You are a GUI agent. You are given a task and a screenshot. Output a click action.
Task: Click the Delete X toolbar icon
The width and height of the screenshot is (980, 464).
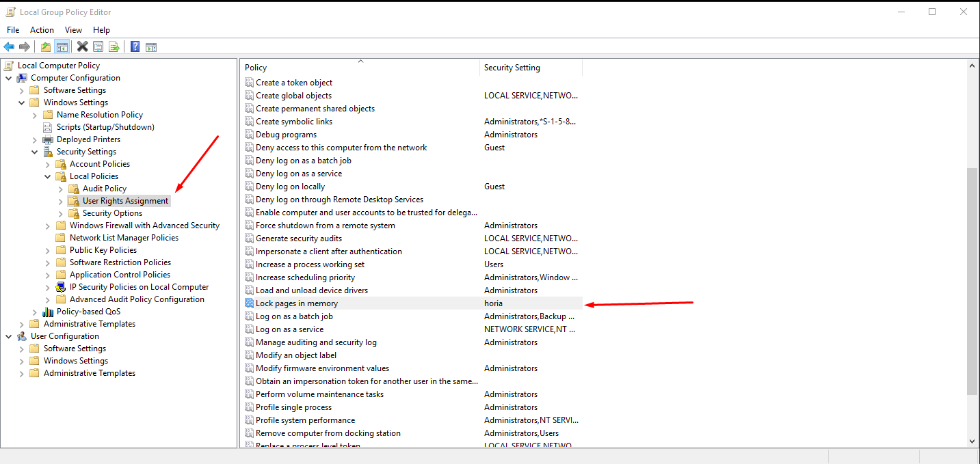82,46
